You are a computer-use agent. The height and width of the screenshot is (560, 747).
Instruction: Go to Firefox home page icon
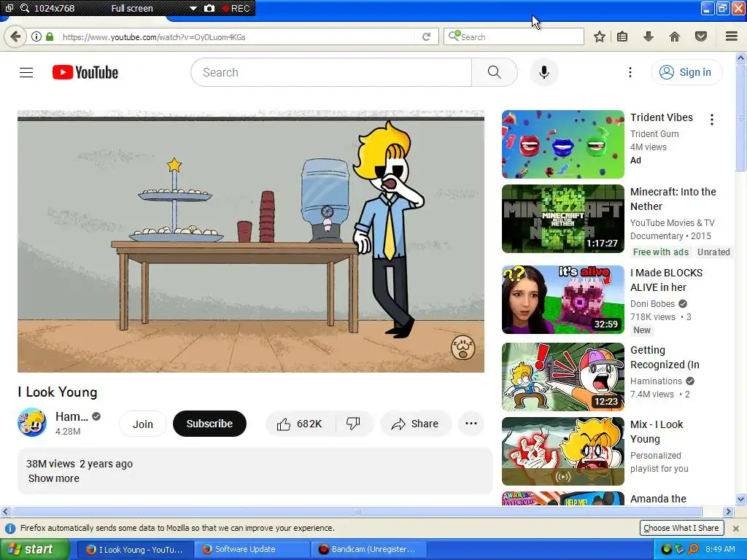point(675,36)
